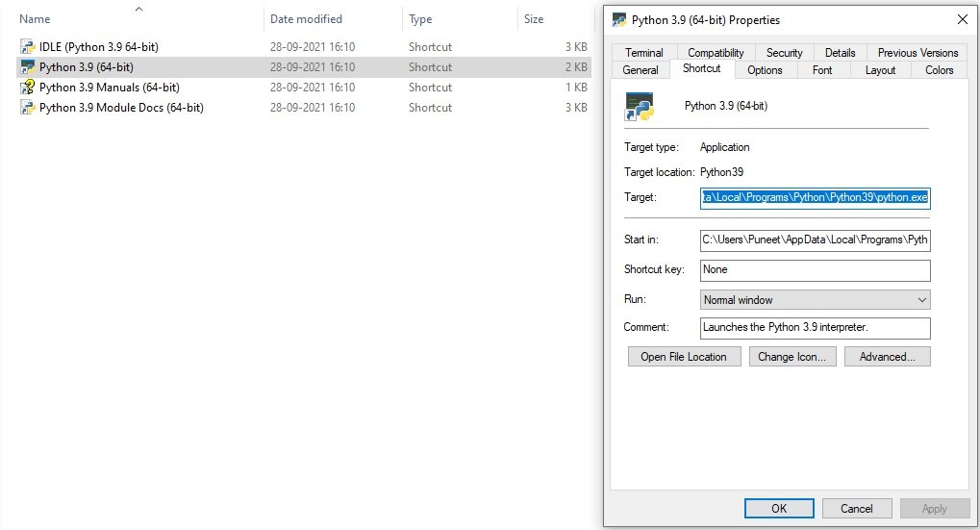
Task: Click the Change Icon button
Action: pos(792,357)
